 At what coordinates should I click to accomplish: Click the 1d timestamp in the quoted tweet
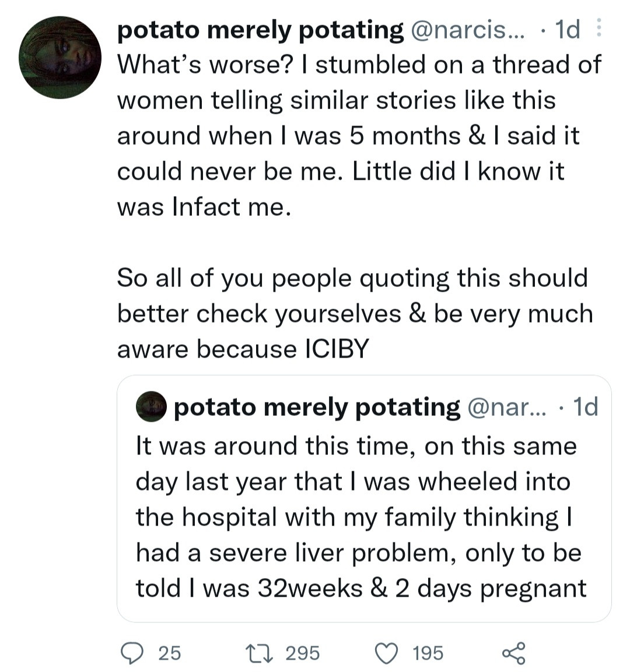tap(586, 407)
